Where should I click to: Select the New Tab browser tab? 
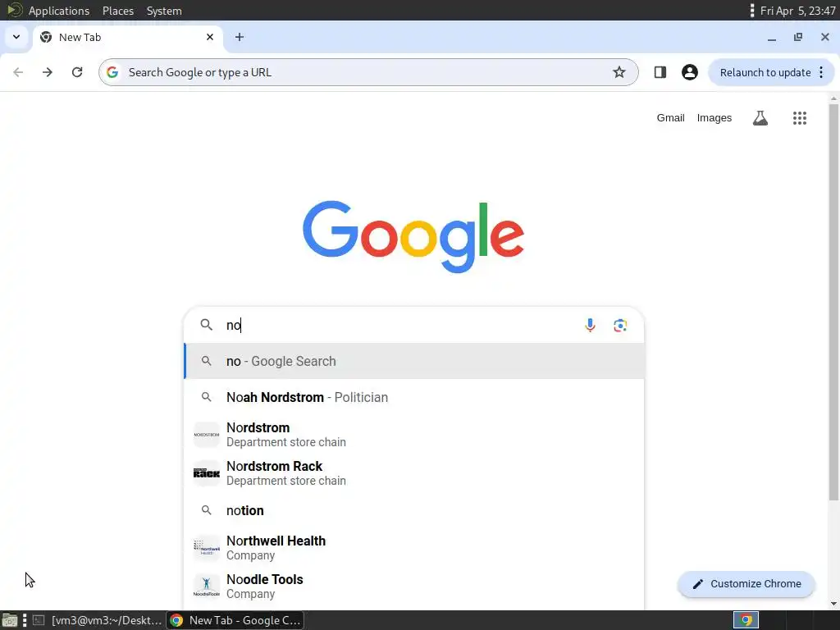[x=127, y=37]
